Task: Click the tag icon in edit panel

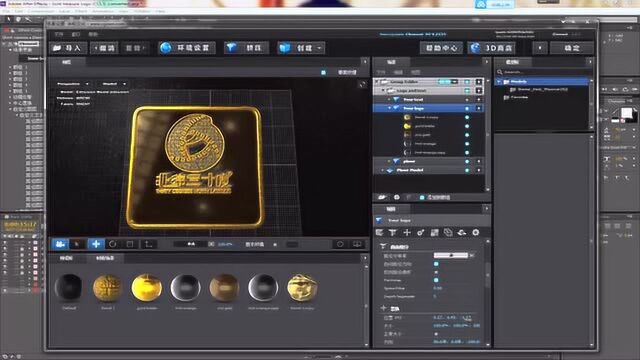Action: (x=448, y=232)
